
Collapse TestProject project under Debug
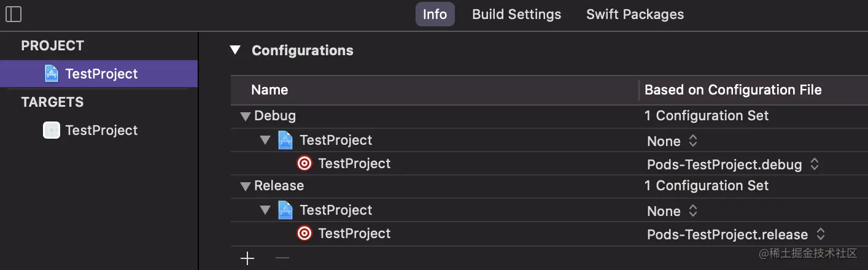(x=265, y=141)
